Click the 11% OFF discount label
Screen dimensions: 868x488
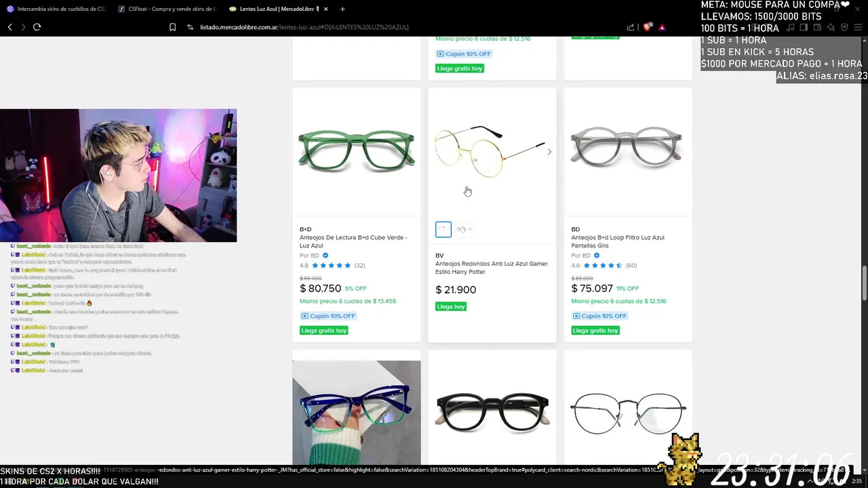[628, 289]
